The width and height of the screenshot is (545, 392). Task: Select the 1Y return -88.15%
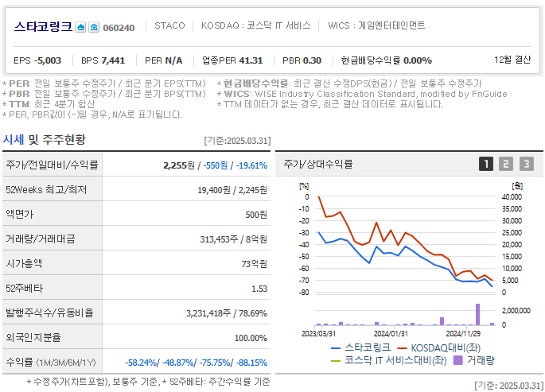tap(251, 363)
